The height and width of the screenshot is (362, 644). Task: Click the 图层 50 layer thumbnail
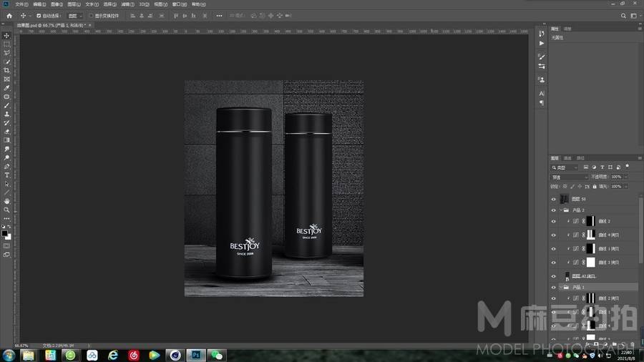click(x=565, y=199)
